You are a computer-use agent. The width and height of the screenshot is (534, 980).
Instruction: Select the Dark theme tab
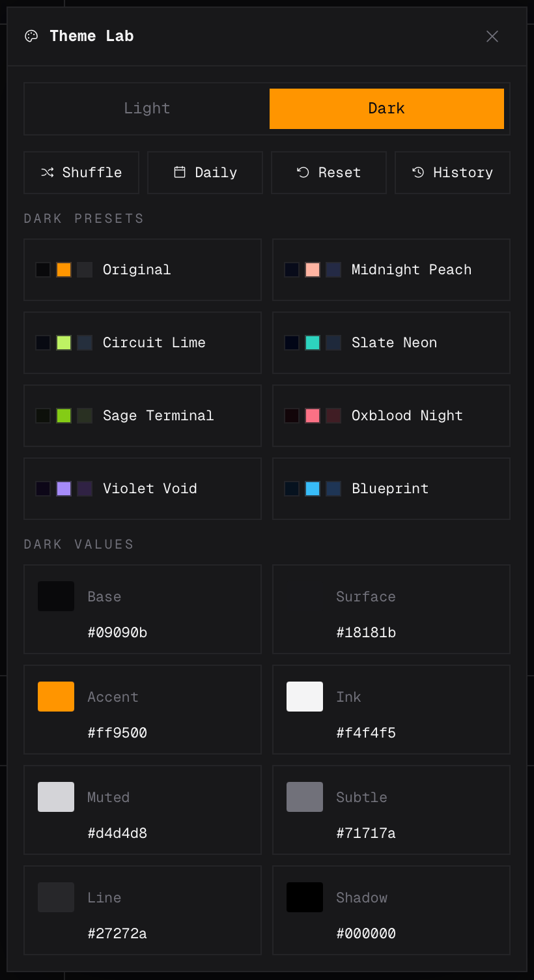[387, 109]
